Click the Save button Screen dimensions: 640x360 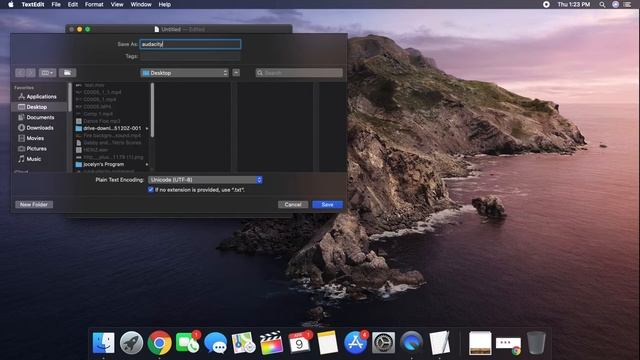(327, 204)
